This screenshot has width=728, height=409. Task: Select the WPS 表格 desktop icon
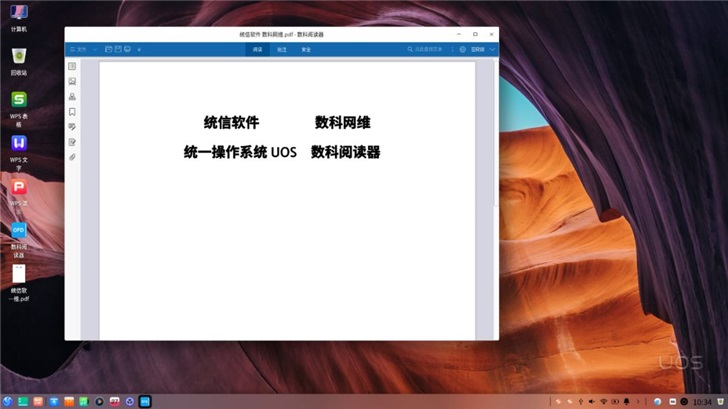pos(19,109)
